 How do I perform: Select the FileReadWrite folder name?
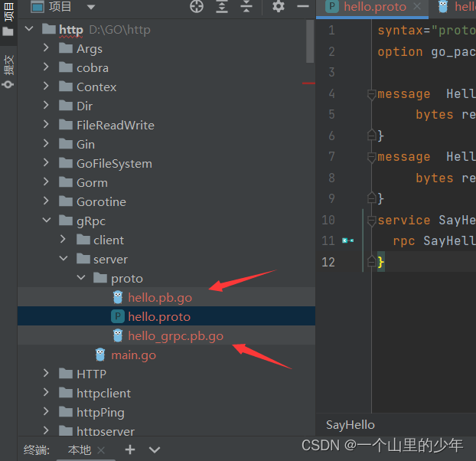point(116,126)
